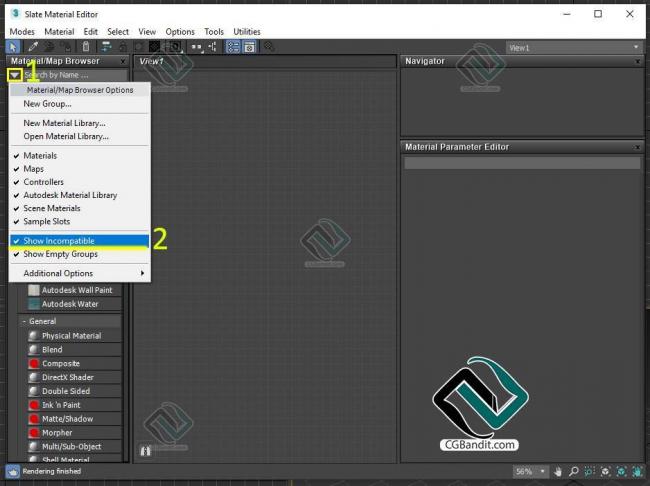650x486 pixels.
Task: Open the 56% zoom level dropdown
Action: coord(530,471)
